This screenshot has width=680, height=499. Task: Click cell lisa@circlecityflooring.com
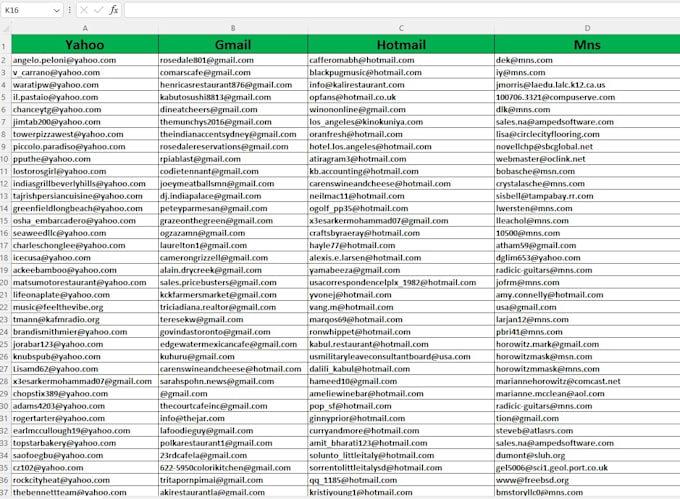587,134
